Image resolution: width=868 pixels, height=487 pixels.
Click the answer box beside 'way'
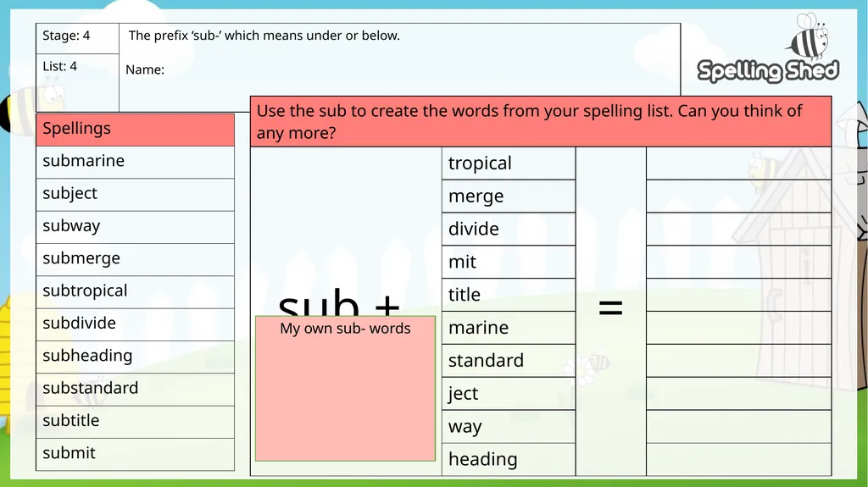[x=738, y=426]
